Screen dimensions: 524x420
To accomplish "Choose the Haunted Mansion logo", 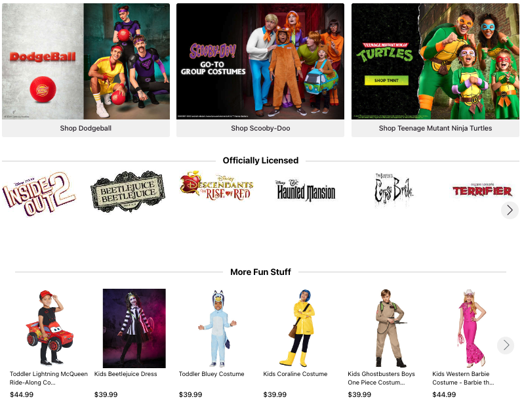I will (306, 190).
